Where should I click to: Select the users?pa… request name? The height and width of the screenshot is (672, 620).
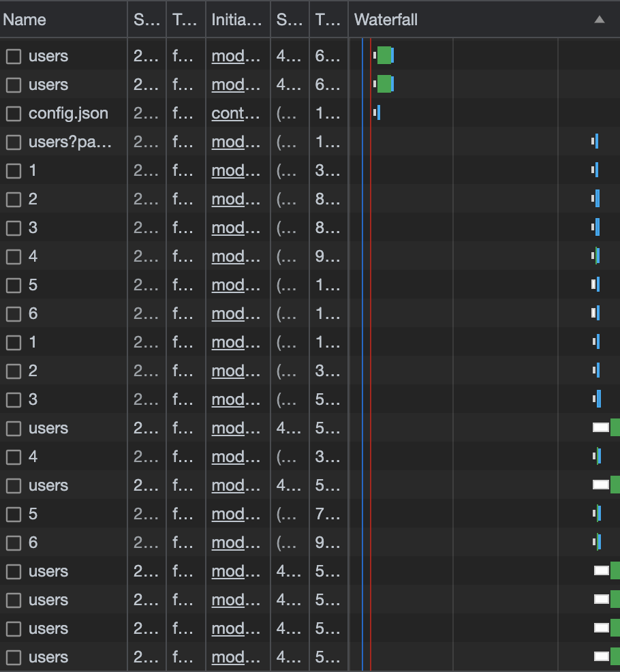pyautogui.click(x=70, y=142)
